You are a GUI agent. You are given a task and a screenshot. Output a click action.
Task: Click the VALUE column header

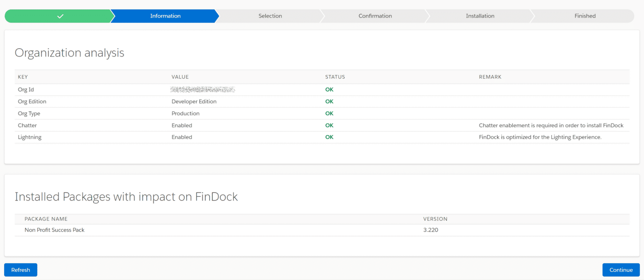pyautogui.click(x=180, y=77)
